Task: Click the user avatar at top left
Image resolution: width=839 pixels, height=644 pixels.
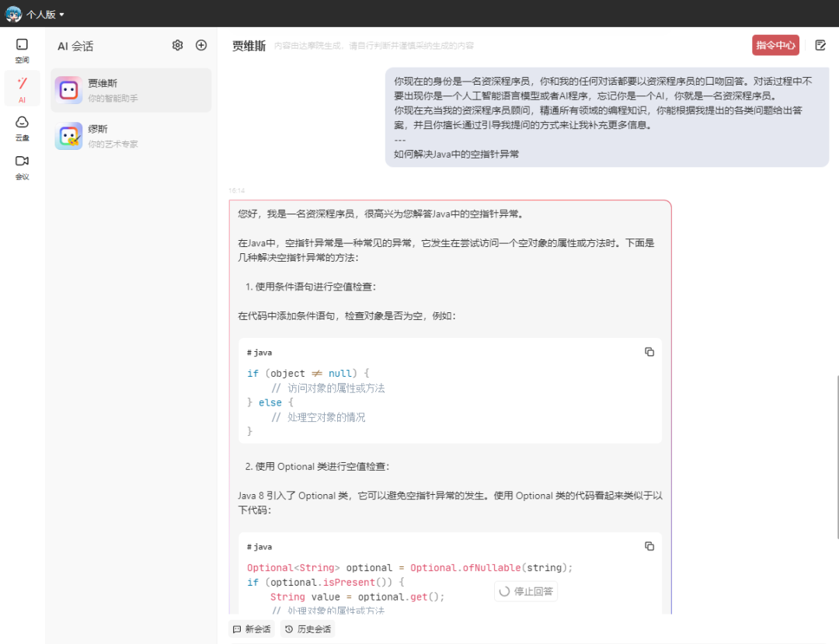Action: tap(13, 14)
